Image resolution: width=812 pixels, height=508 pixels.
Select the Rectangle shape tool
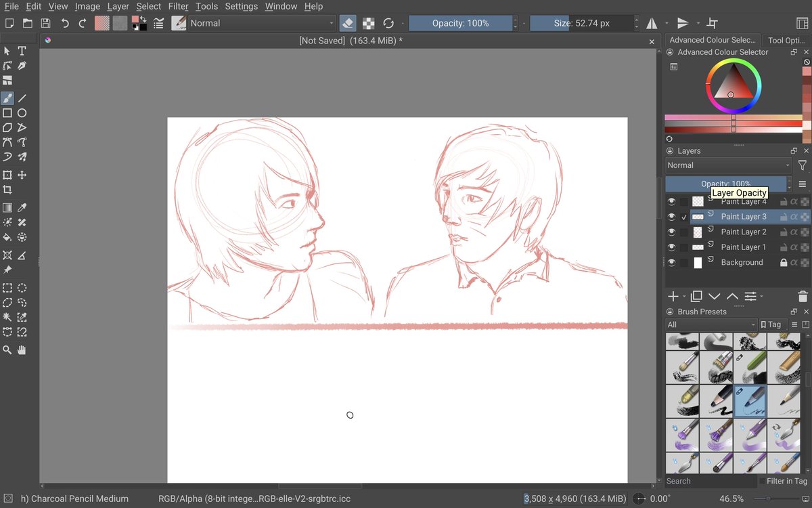pos(7,113)
